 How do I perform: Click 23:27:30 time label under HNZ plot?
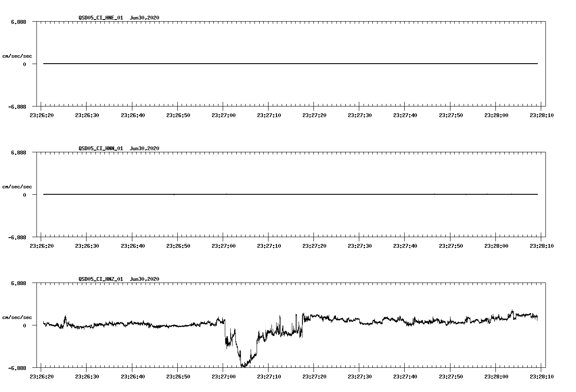click(360, 376)
